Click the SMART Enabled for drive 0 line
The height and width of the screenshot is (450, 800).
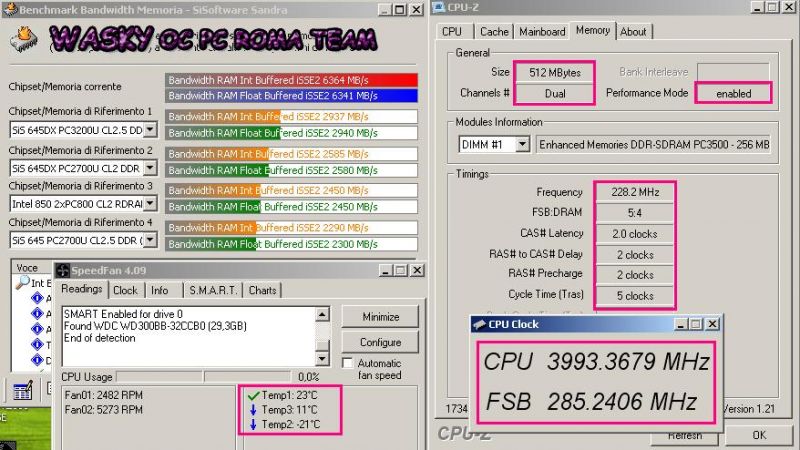coord(123,314)
